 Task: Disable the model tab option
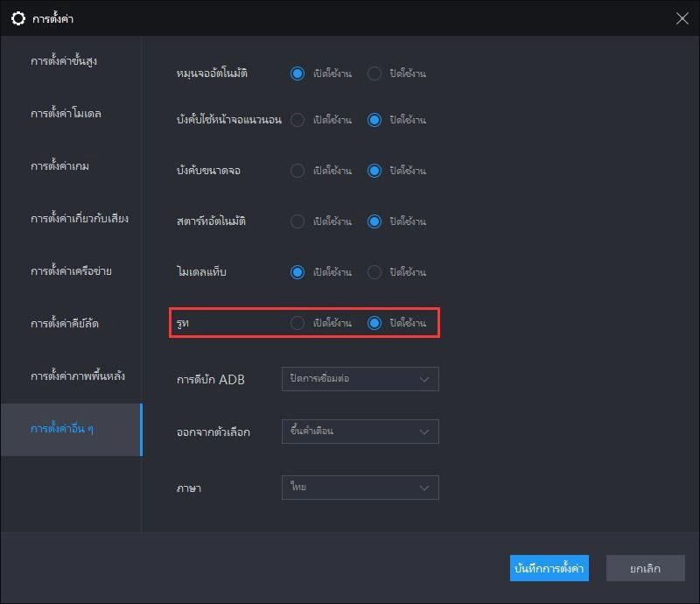tap(374, 271)
